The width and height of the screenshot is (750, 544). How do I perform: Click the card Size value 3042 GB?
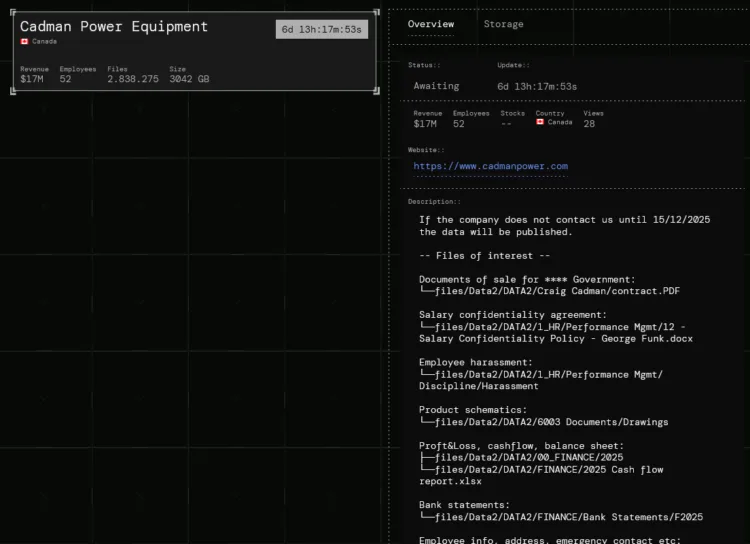tap(189, 79)
